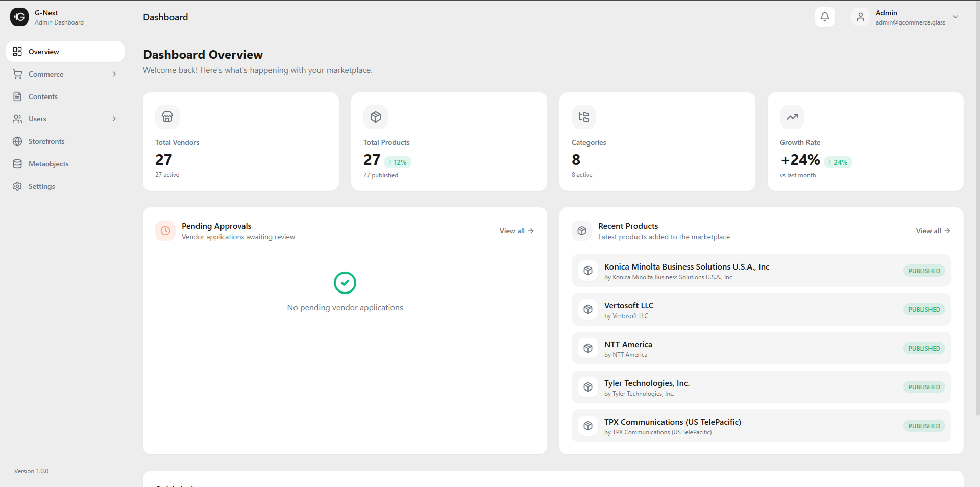Image resolution: width=980 pixels, height=487 pixels.
Task: Click the +24% growth value
Action: point(800,160)
